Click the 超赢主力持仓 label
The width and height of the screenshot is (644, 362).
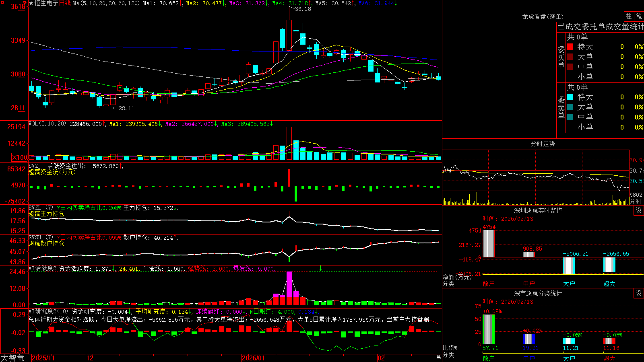tap(46, 214)
